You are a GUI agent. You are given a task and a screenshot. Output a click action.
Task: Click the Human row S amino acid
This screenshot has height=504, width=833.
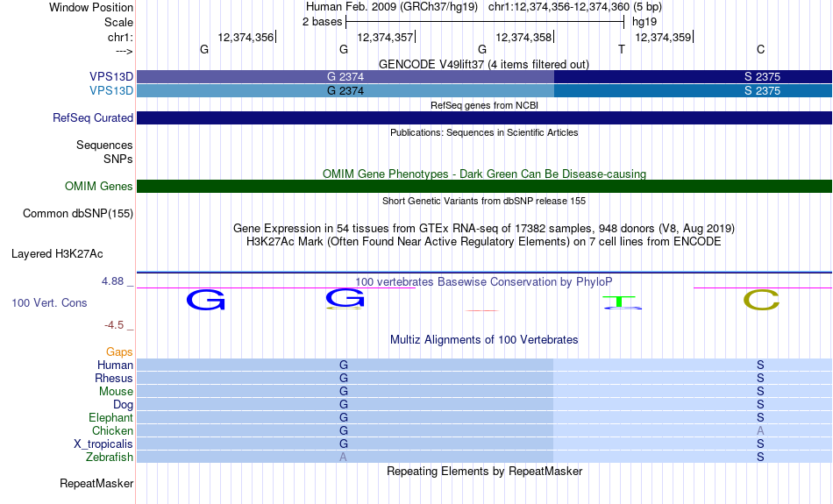[761, 365]
